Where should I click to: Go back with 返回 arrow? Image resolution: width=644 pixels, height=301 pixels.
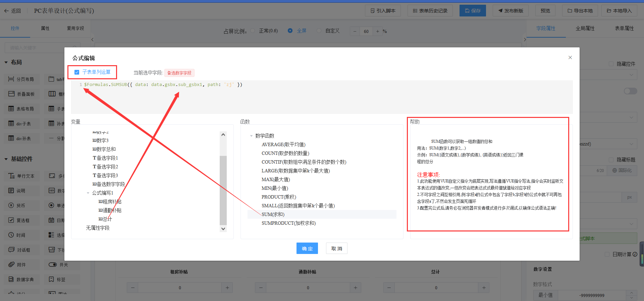tap(12, 11)
